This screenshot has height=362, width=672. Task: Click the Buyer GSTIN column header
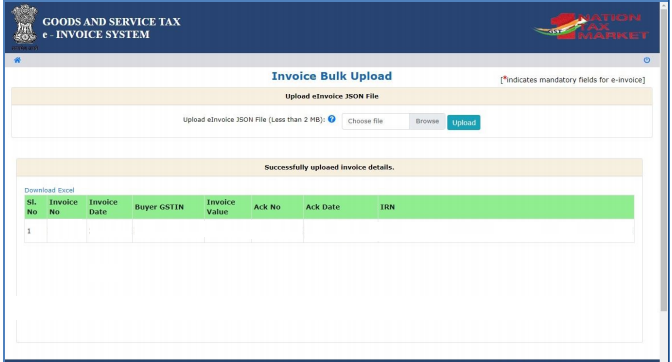point(168,207)
